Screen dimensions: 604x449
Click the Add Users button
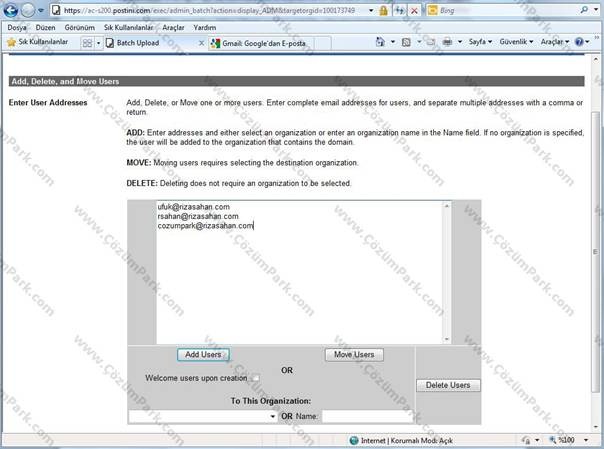[203, 355]
